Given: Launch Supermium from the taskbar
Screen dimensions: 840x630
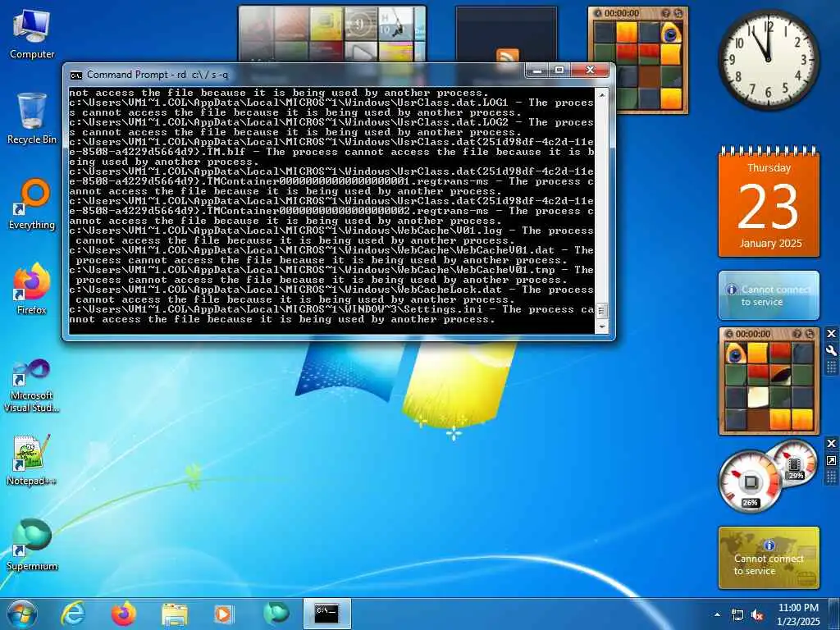Looking at the screenshot, I should 276,614.
